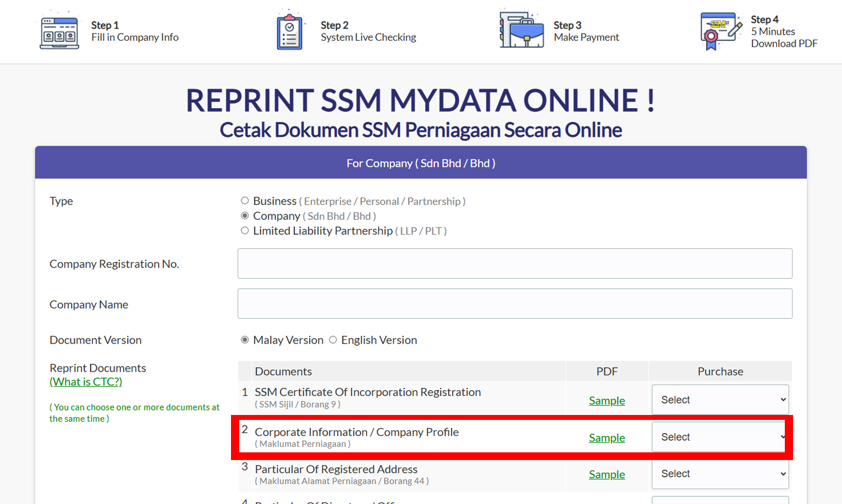Click the Company Registration No. input field
Image resolution: width=842 pixels, height=504 pixels.
tap(515, 264)
